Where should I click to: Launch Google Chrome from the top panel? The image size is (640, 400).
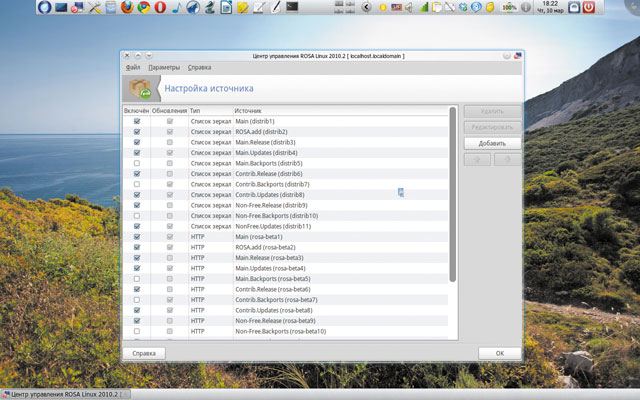[x=144, y=7]
